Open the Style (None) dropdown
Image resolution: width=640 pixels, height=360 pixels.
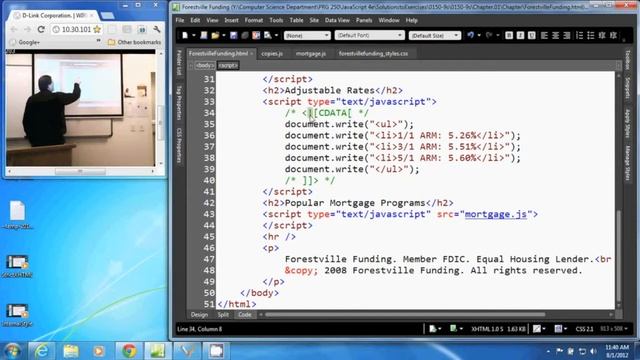[307, 36]
